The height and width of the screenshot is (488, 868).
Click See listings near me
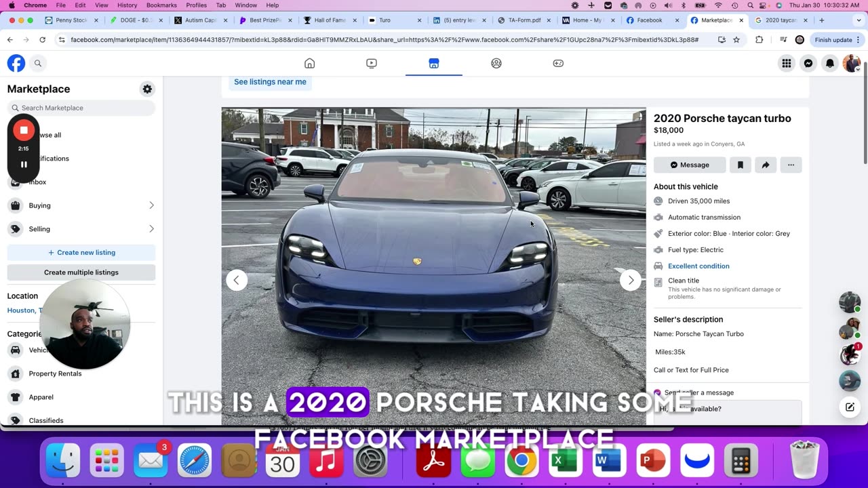click(x=270, y=82)
